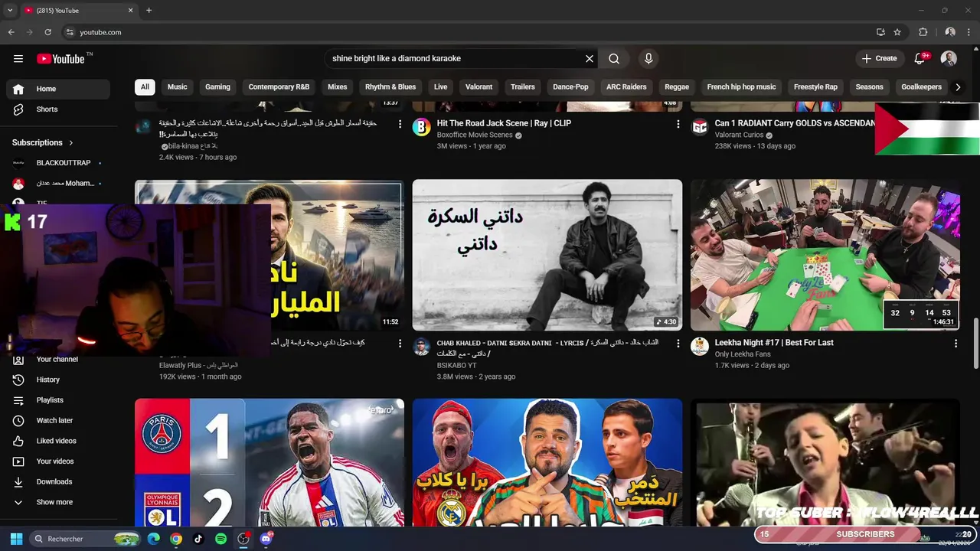Image resolution: width=980 pixels, height=551 pixels.
Task: Open History in sidebar
Action: [58, 380]
